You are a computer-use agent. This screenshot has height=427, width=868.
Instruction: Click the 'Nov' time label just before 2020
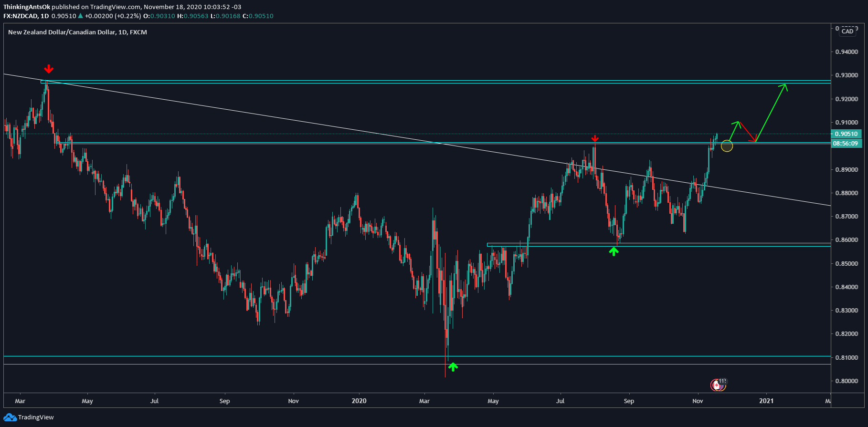click(x=293, y=401)
